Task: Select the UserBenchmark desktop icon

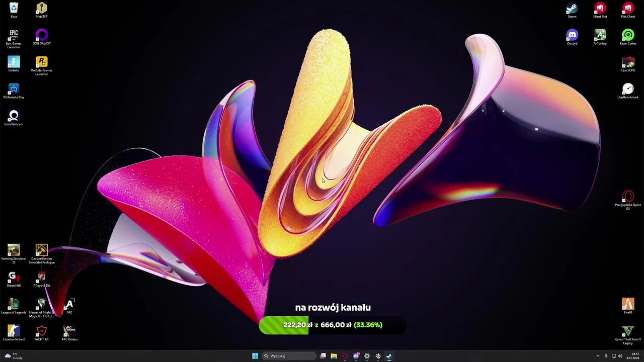Action: tap(628, 92)
